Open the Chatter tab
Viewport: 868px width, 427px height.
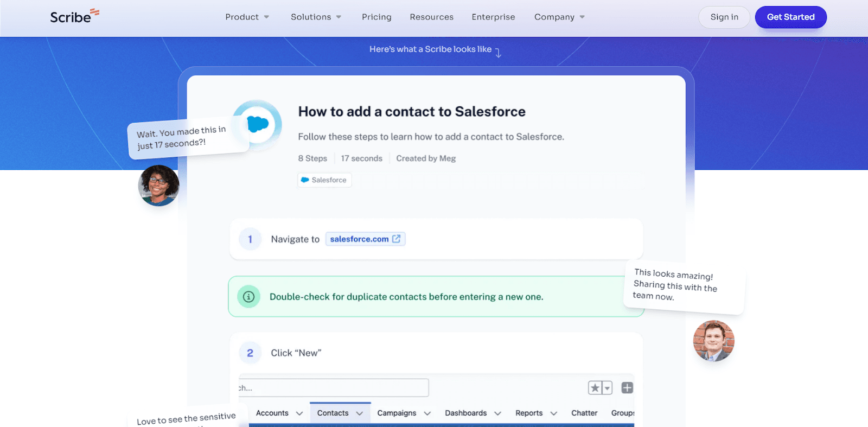point(584,413)
